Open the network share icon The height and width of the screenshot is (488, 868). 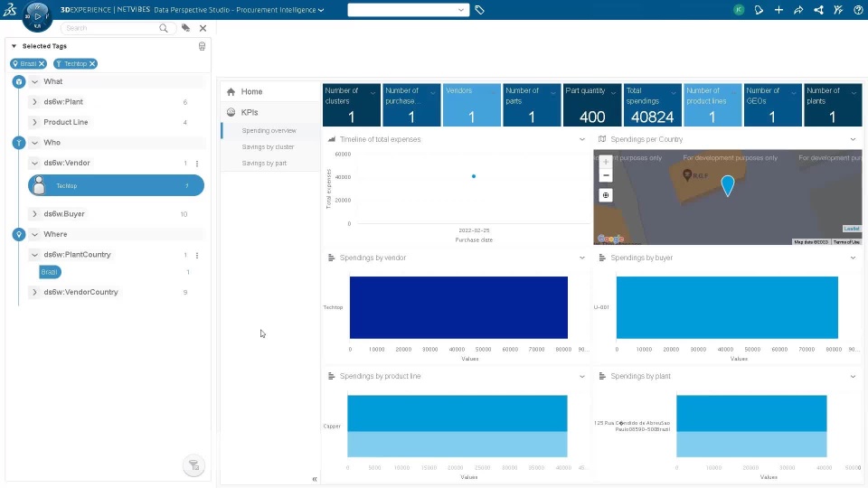click(818, 10)
